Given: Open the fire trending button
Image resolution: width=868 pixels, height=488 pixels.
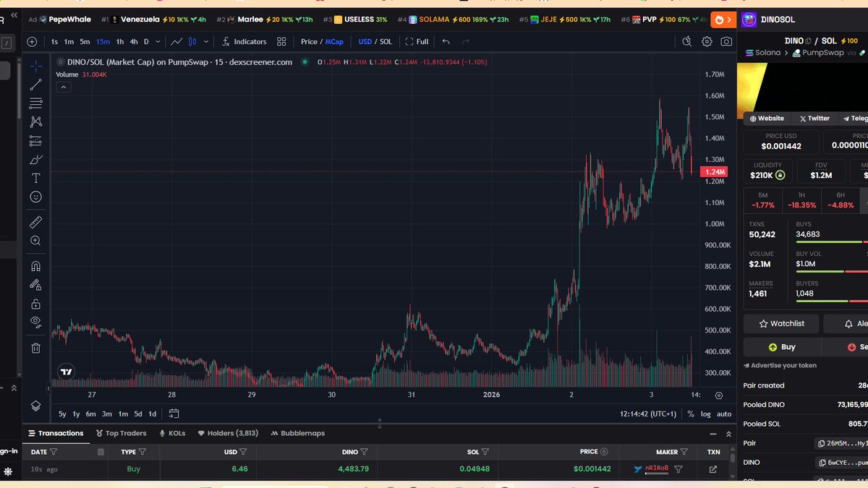Looking at the screenshot, I should tap(723, 20).
